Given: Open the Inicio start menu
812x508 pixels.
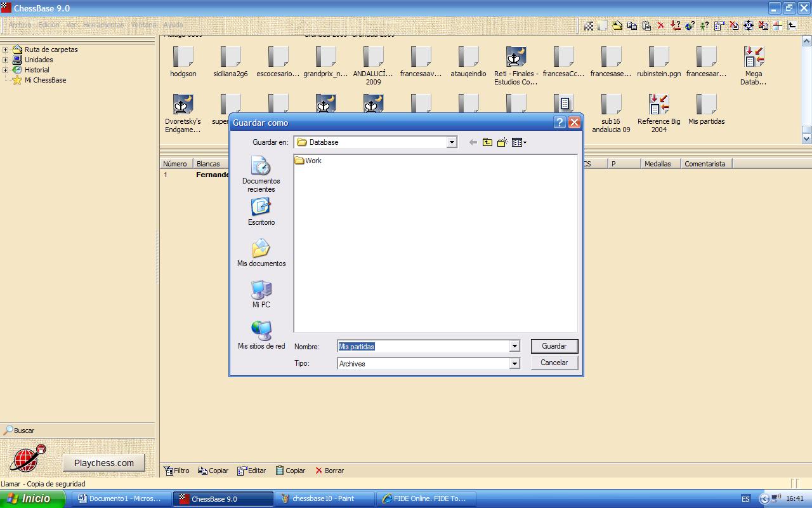Looking at the screenshot, I should click(32, 498).
